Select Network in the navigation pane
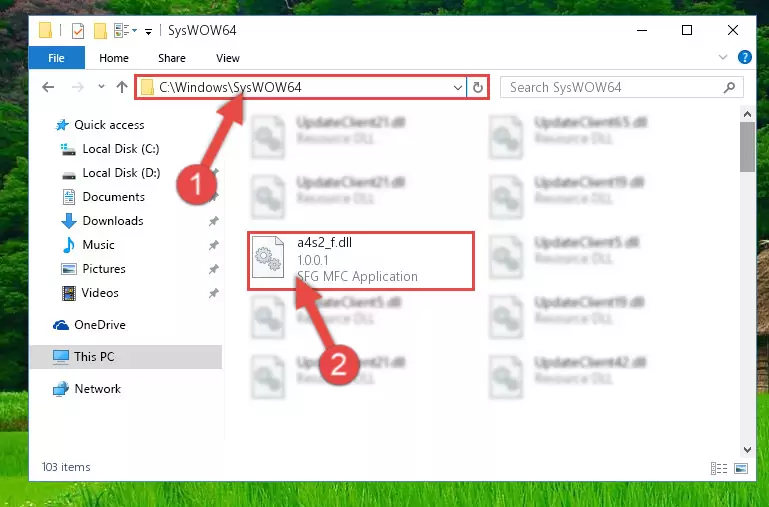This screenshot has height=507, width=769. [x=98, y=389]
